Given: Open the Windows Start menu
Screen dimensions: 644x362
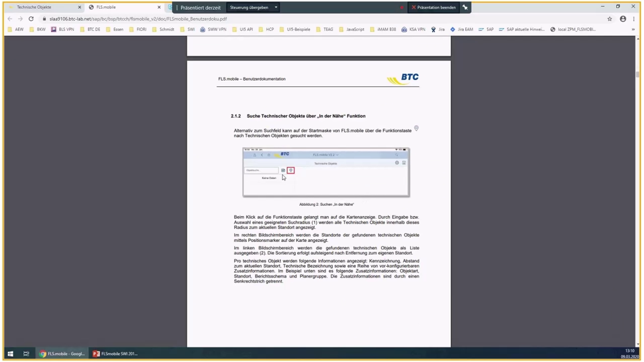Looking at the screenshot, I should click(x=10, y=354).
